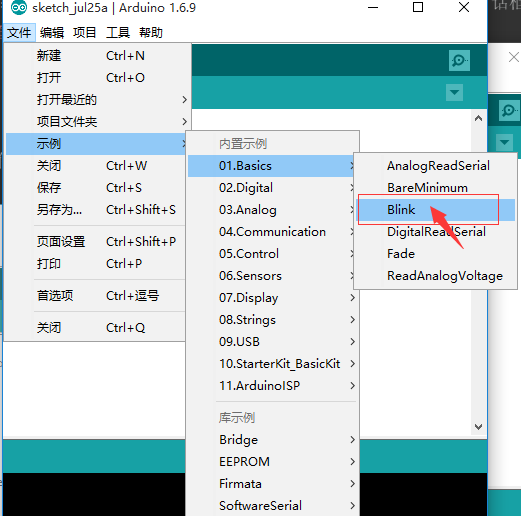Open the Blink example sketch
Image resolution: width=521 pixels, height=516 pixels.
(436, 210)
